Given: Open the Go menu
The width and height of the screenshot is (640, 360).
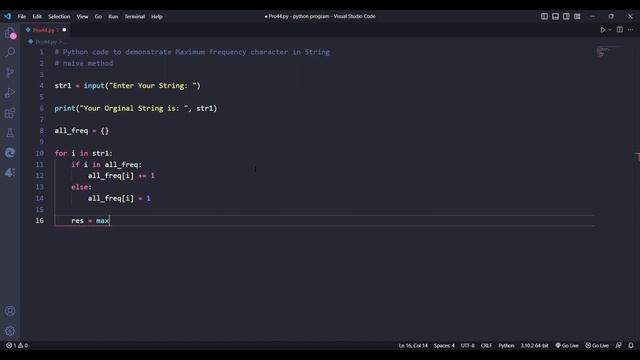Looking at the screenshot, I should (98, 17).
